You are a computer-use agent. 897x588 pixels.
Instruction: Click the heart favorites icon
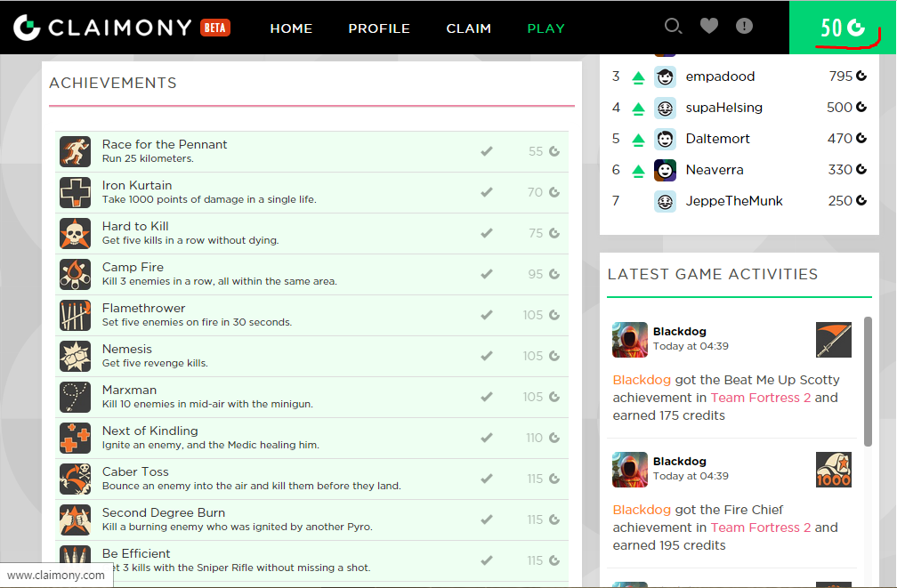click(x=709, y=26)
